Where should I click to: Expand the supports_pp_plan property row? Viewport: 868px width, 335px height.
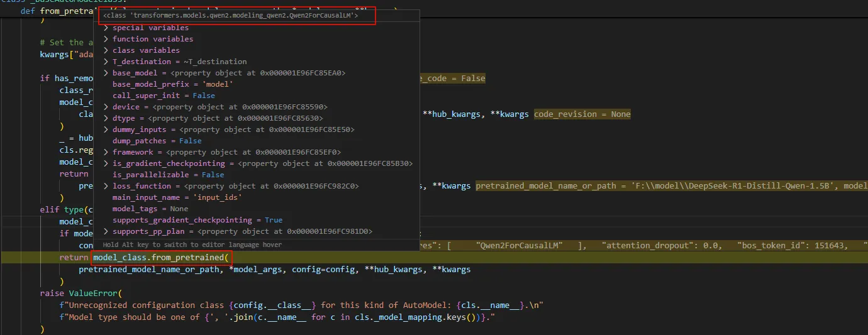(x=106, y=231)
